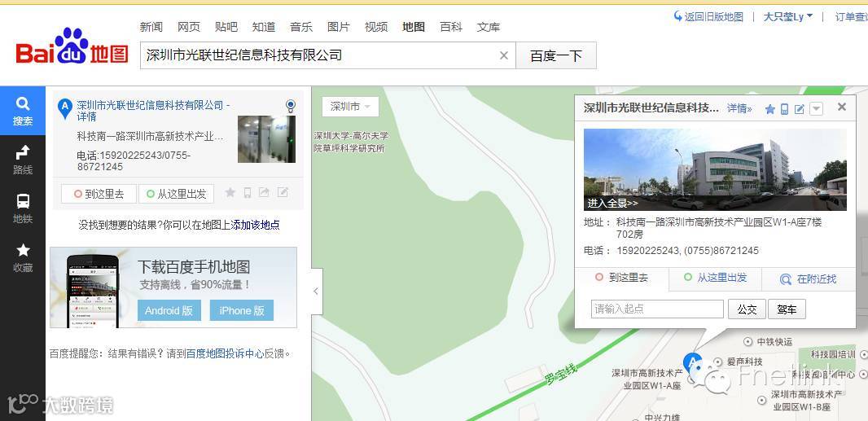Go to 新闻 tab
The width and height of the screenshot is (868, 421).
pyautogui.click(x=151, y=27)
